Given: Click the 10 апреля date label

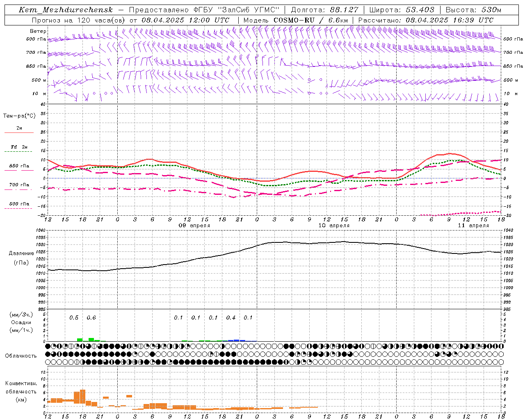Looking at the screenshot, I should [x=334, y=226].
